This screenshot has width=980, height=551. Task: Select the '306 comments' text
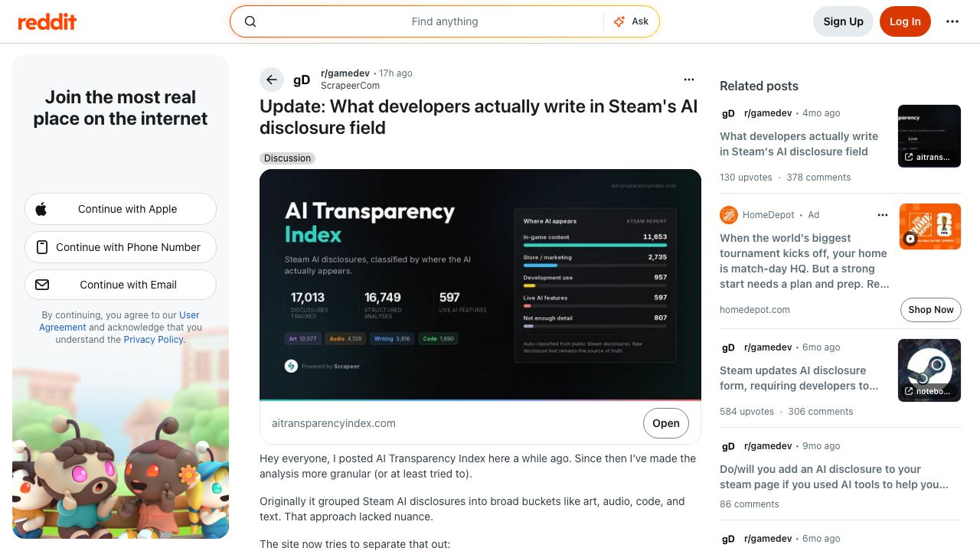820,412
